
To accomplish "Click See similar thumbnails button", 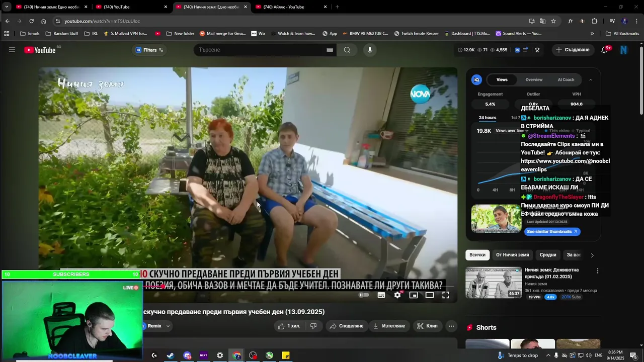I will pyautogui.click(x=552, y=232).
